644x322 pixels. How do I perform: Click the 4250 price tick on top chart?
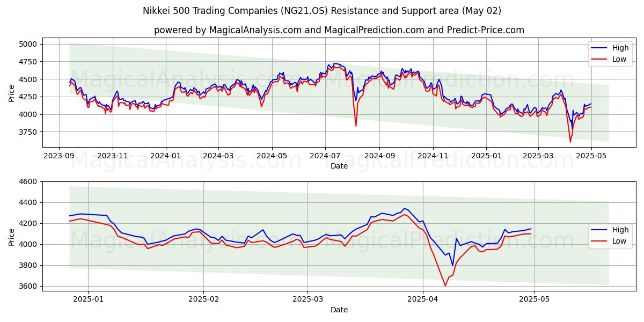pyautogui.click(x=28, y=97)
